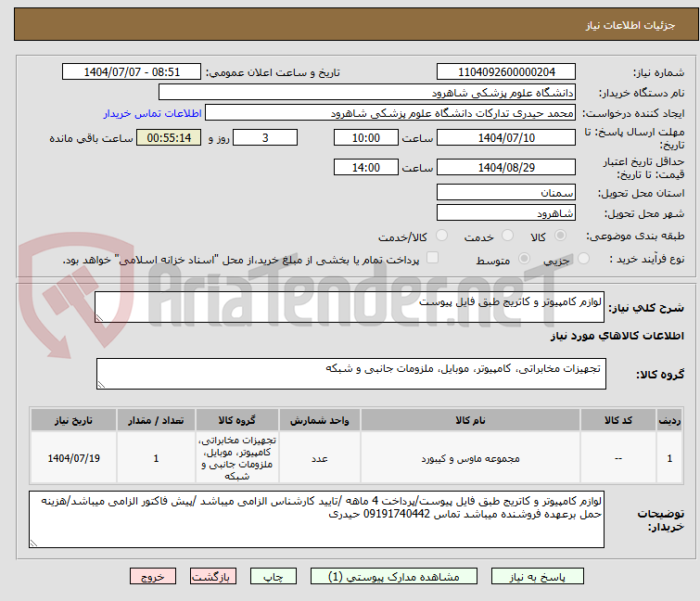Click the چاپ print button

[x=273, y=577]
